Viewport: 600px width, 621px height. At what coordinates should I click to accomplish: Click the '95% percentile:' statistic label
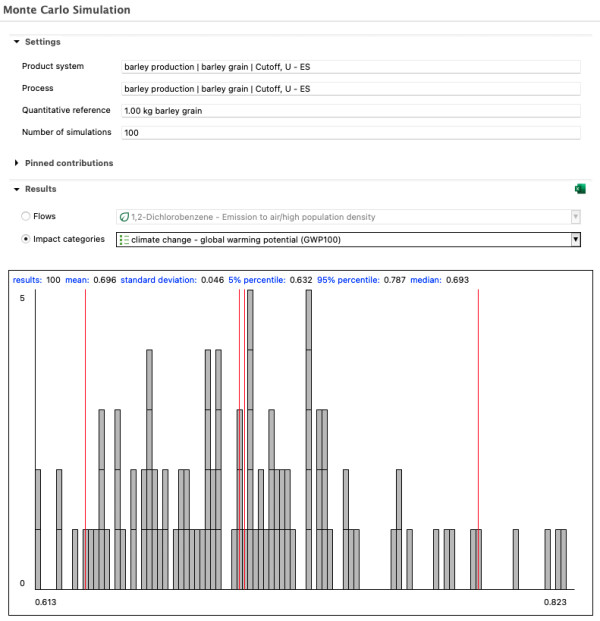click(x=349, y=280)
